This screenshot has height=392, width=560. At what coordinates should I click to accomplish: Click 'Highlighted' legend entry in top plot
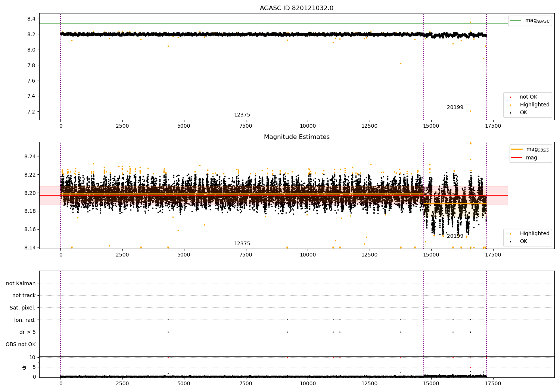tap(534, 105)
